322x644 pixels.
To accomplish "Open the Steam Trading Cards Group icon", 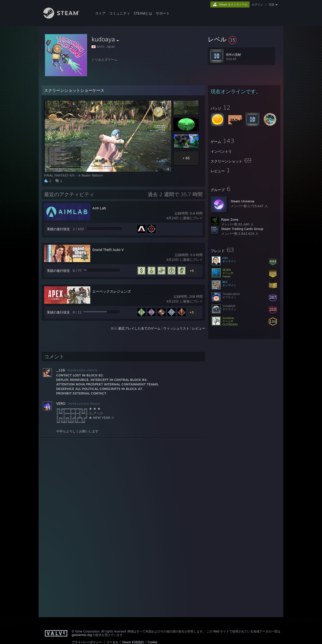I will (x=215, y=230).
